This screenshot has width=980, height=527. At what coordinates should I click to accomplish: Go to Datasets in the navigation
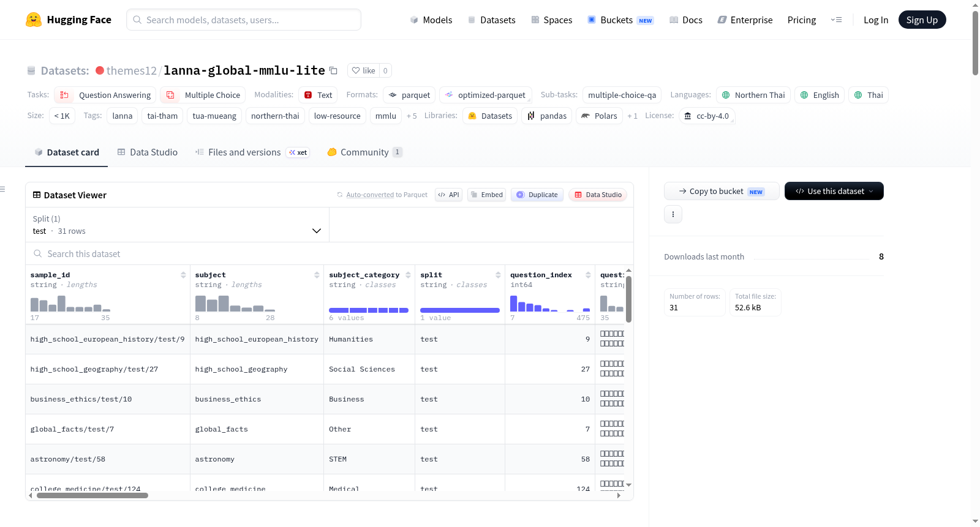pyautogui.click(x=491, y=20)
